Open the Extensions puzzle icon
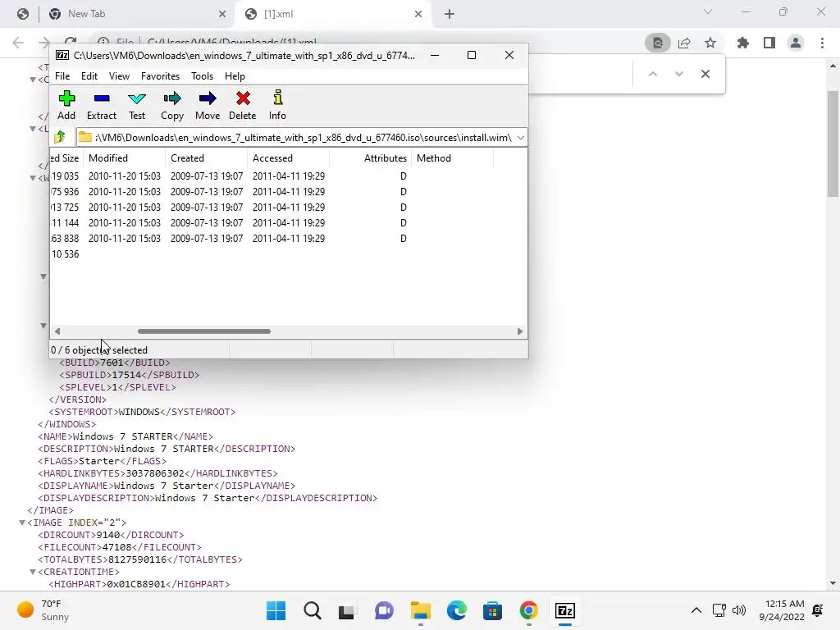Image resolution: width=840 pixels, height=630 pixels. click(x=743, y=43)
